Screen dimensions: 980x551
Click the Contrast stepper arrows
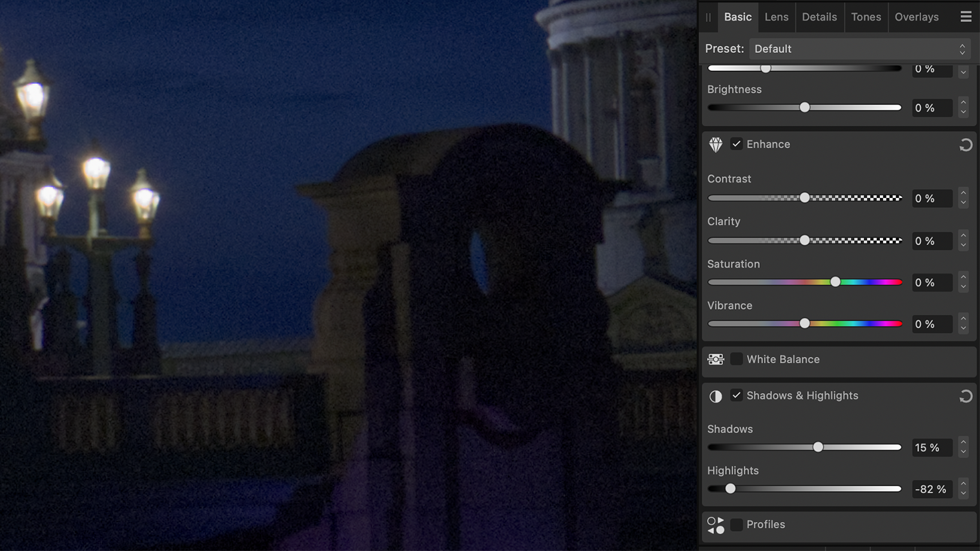963,197
